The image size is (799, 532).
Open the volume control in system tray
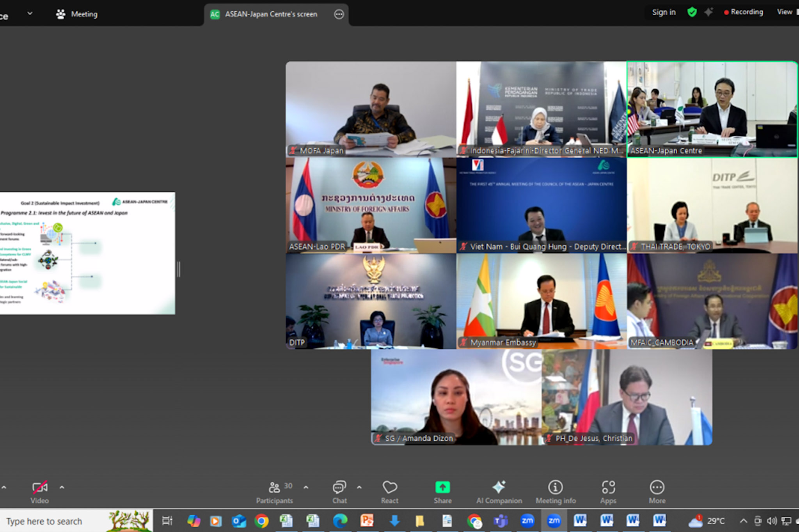[772, 521]
